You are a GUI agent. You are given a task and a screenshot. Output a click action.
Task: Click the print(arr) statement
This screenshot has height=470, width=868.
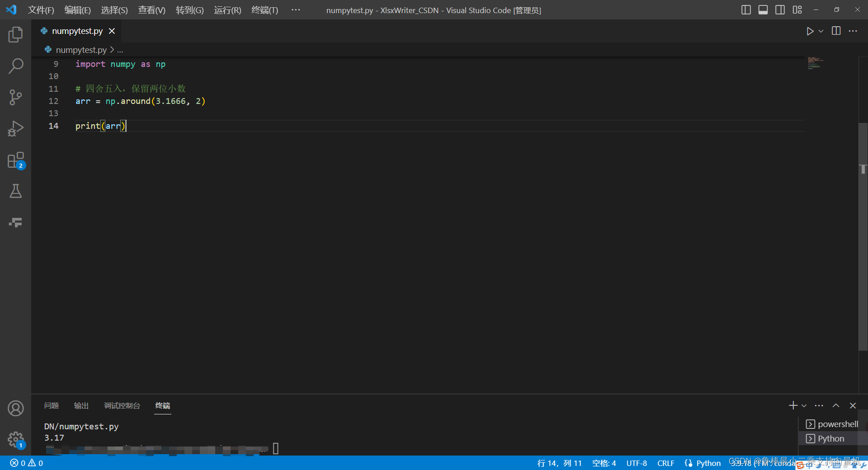click(x=101, y=126)
